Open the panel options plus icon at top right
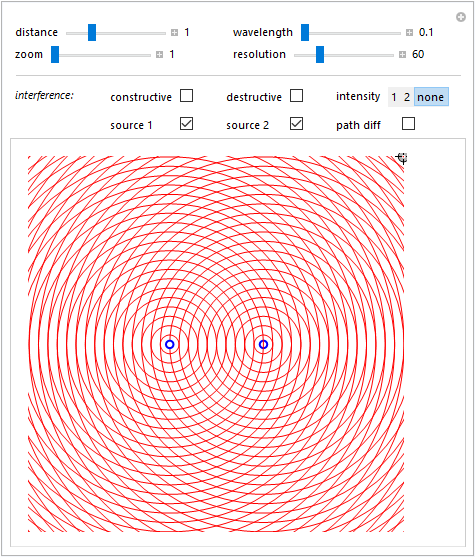 click(x=461, y=17)
